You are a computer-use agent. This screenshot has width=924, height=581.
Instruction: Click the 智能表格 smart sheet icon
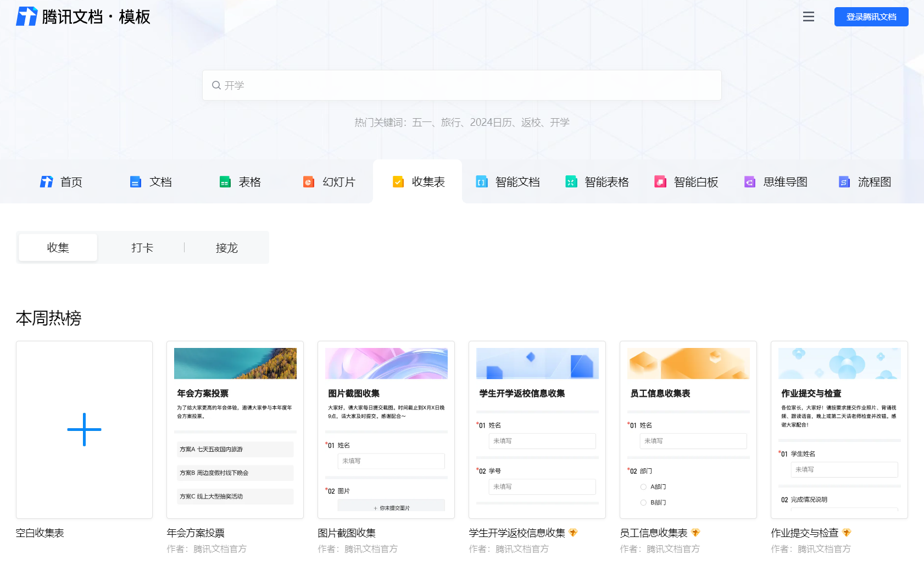(571, 181)
